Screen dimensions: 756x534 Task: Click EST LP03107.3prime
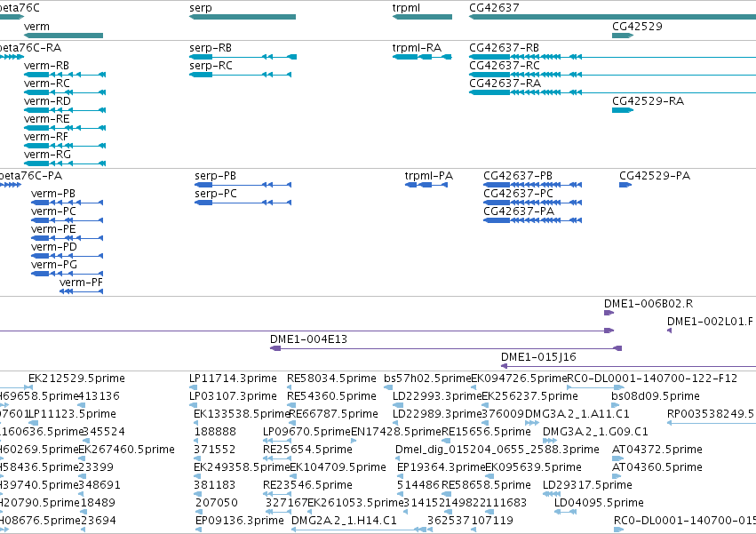[233, 396]
